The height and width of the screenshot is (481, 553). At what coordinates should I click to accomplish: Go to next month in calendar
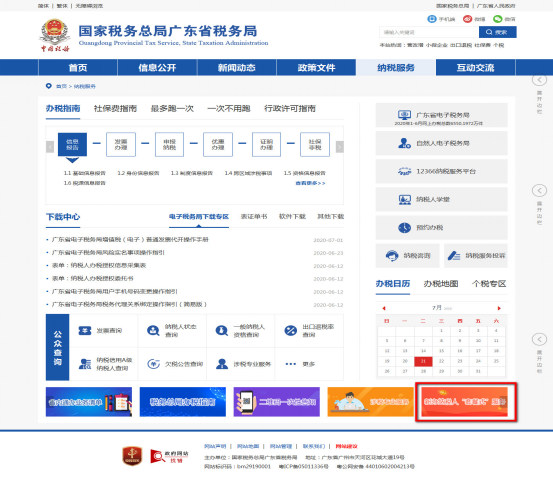pyautogui.click(x=499, y=308)
